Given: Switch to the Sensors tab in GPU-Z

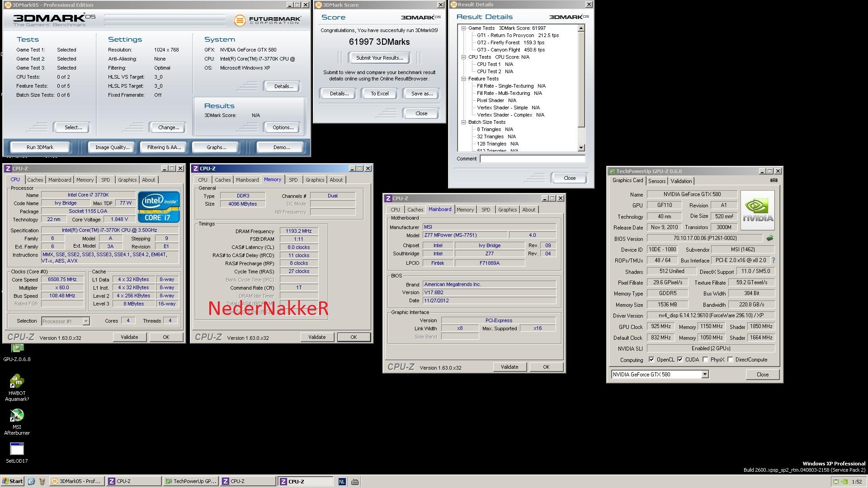Looking at the screenshot, I should pos(656,181).
